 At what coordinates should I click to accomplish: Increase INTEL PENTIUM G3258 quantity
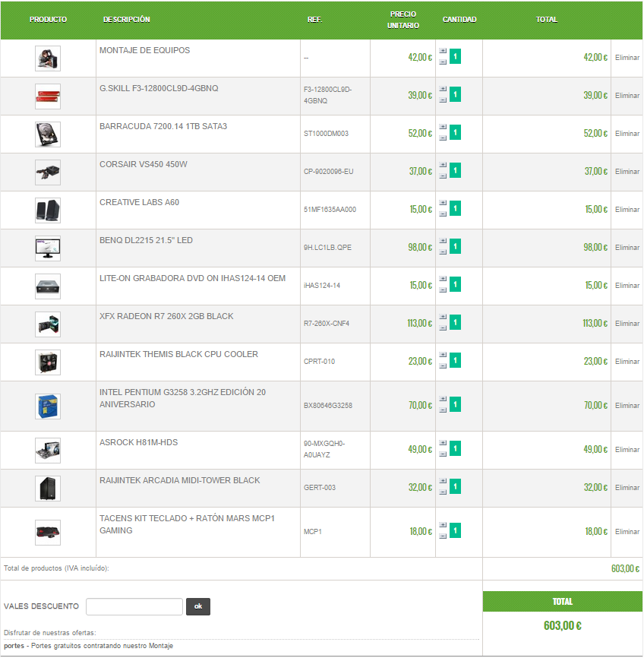tap(443, 399)
